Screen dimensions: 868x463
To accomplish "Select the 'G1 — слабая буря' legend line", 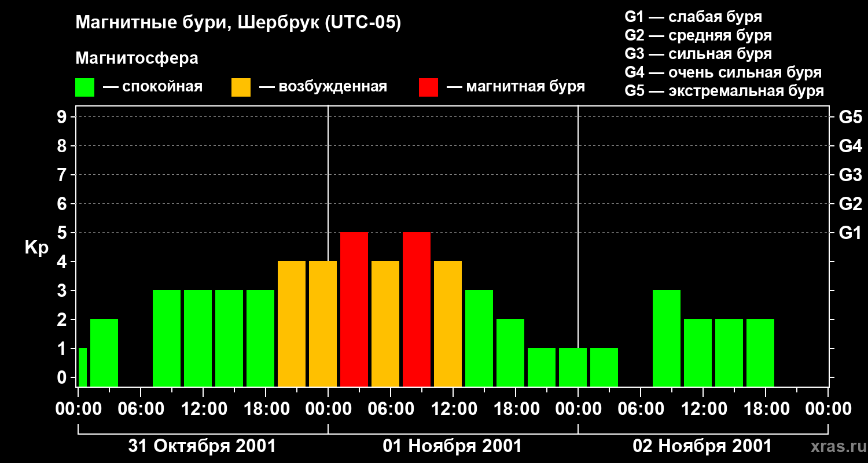I will [693, 17].
